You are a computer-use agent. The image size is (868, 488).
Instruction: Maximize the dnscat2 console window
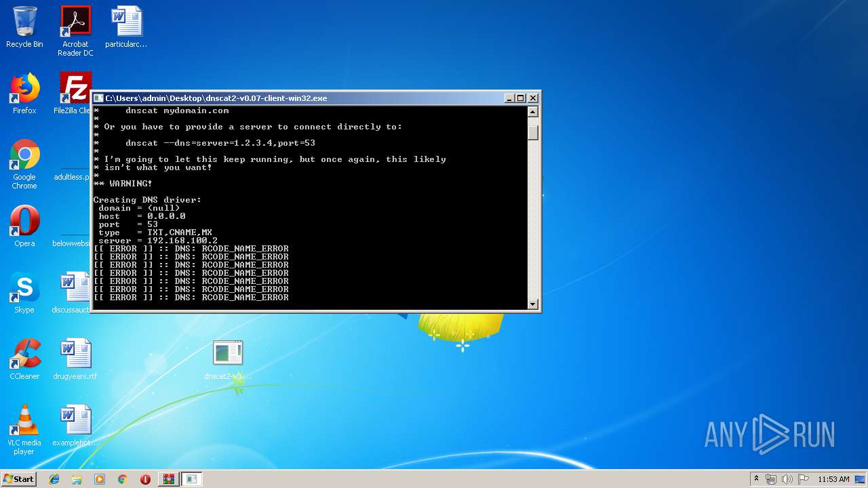click(521, 98)
